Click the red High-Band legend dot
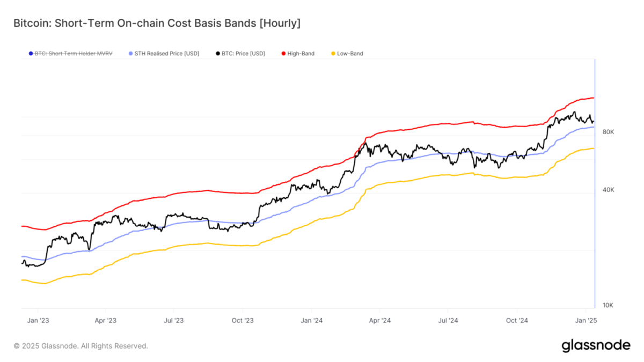644x362 pixels. 283,54
